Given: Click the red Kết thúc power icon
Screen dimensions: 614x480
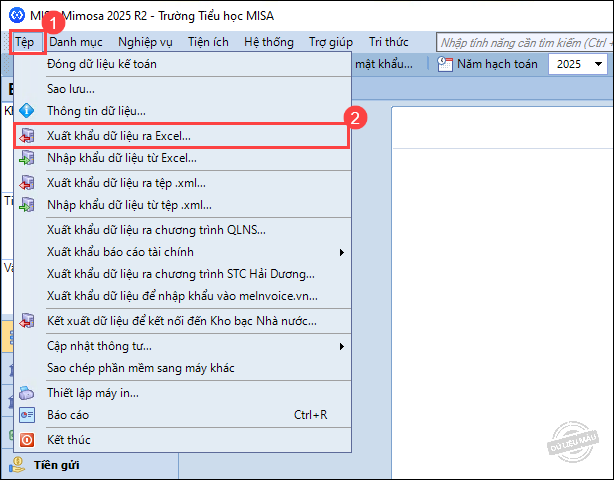Looking at the screenshot, I should click(27, 440).
